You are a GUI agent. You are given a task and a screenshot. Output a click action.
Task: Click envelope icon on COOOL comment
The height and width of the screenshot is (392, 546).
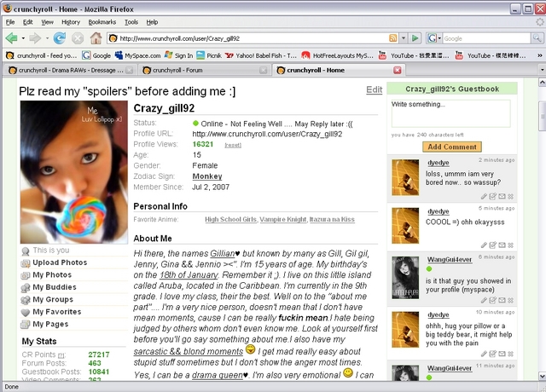point(502,245)
